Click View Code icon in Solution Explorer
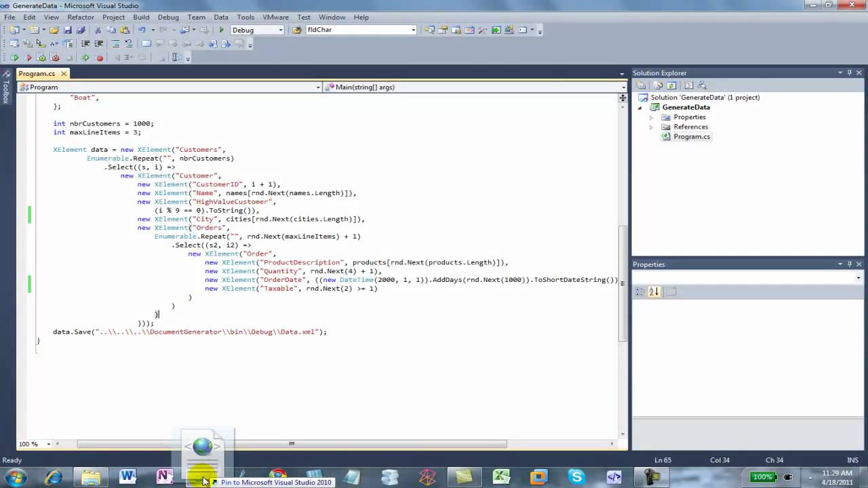 click(x=688, y=85)
